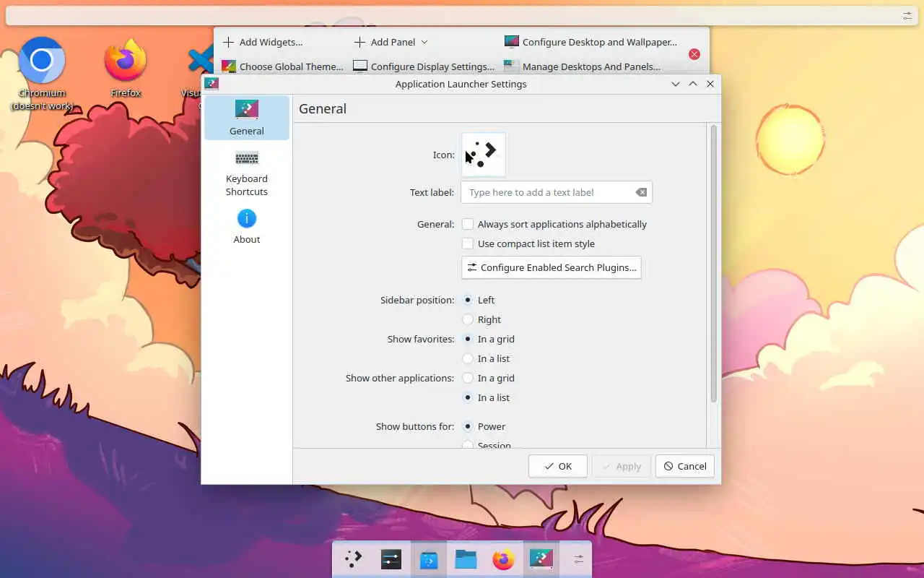This screenshot has height=578, width=924.
Task: Click the text label input field
Action: [x=557, y=192]
